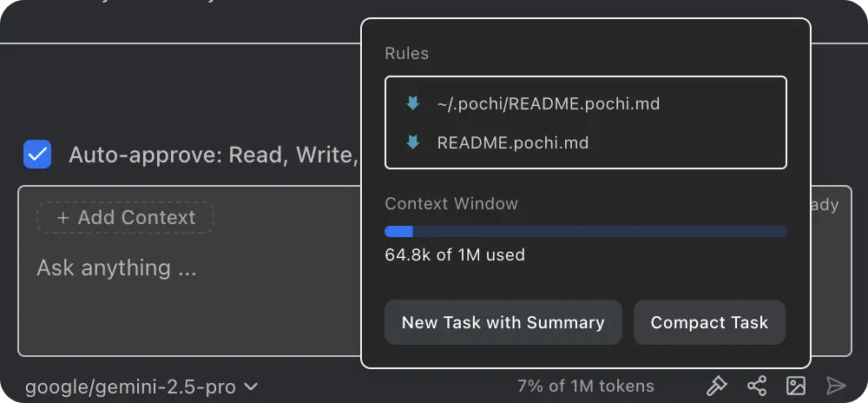
Task: Click the Context Window section heading
Action: 451,204
